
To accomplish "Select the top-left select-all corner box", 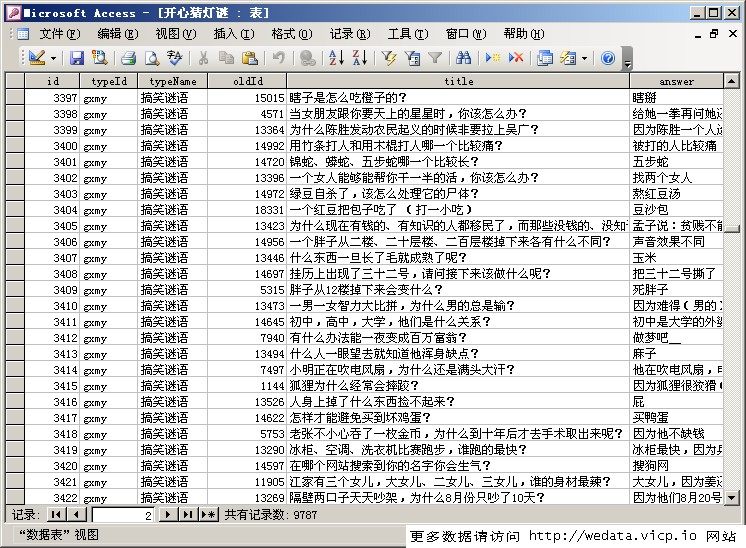I will coord(15,81).
